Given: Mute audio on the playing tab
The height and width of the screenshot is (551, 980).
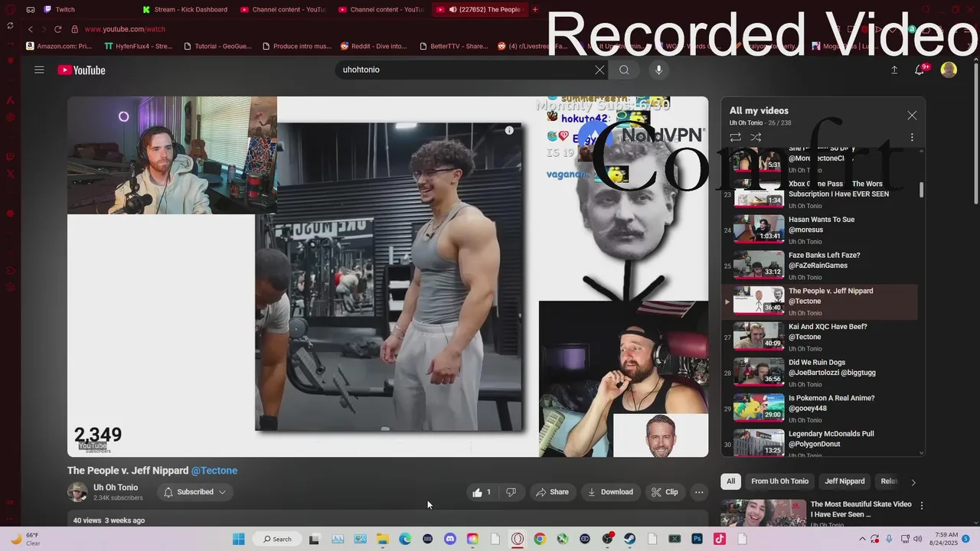Looking at the screenshot, I should pos(452,9).
